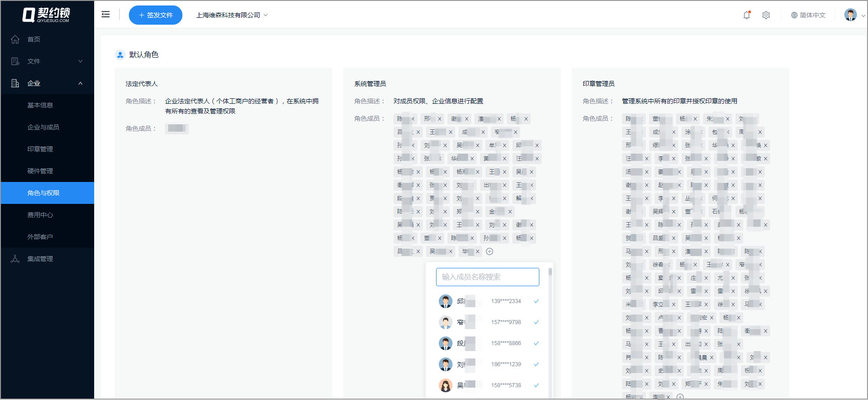Click the scrollbar in the member search popup
868x400 pixels.
(550, 272)
